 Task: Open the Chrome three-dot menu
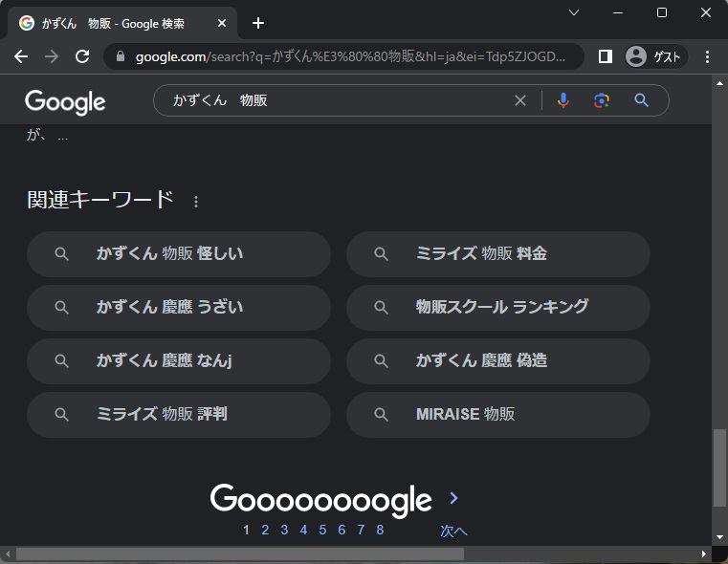(707, 56)
